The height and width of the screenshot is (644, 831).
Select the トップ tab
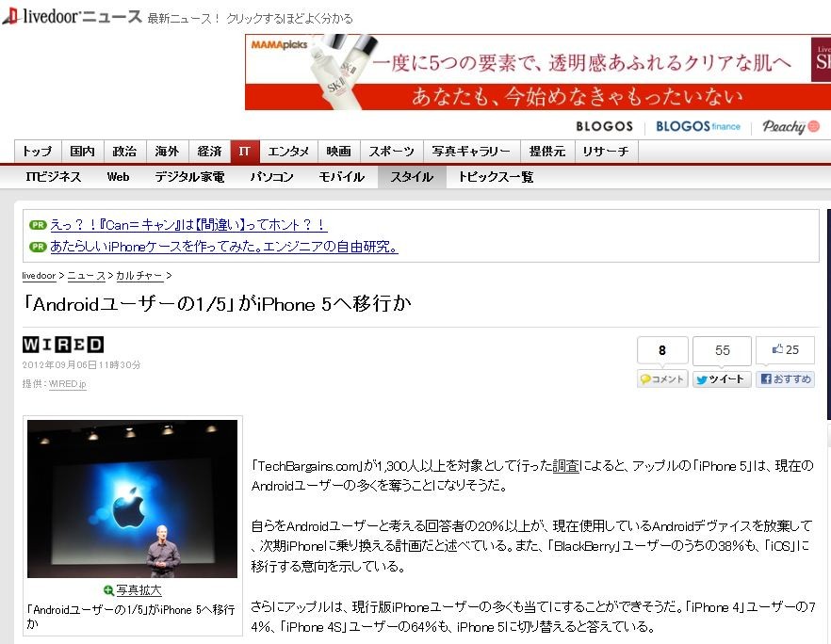[x=38, y=152]
